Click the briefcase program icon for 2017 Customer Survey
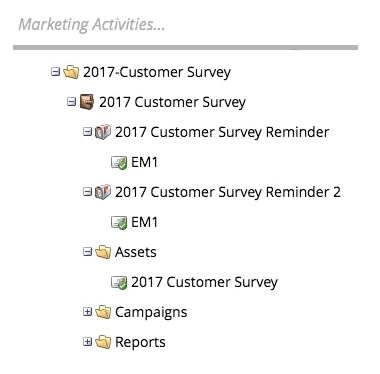The image size is (380, 374). (87, 102)
